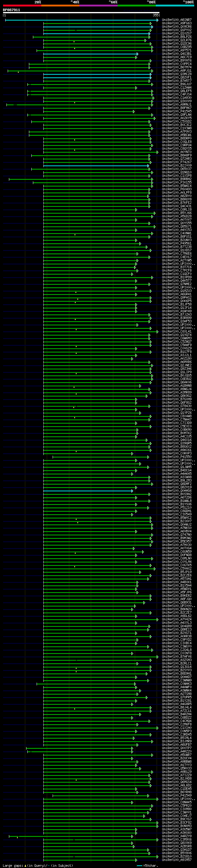Screen dimensions: 197x868
Task: Select the UniRef100_C6W6M3 label
Action: pyautogui.click(x=177, y=338)
